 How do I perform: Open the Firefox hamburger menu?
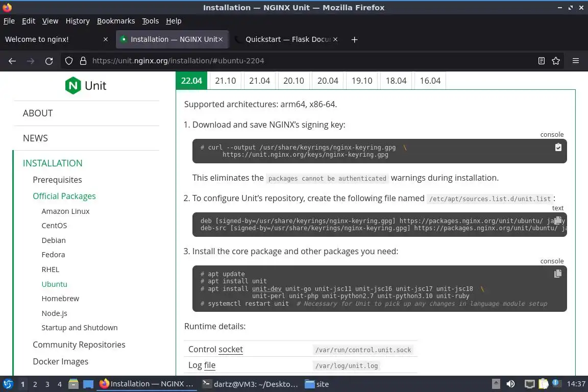(x=576, y=61)
